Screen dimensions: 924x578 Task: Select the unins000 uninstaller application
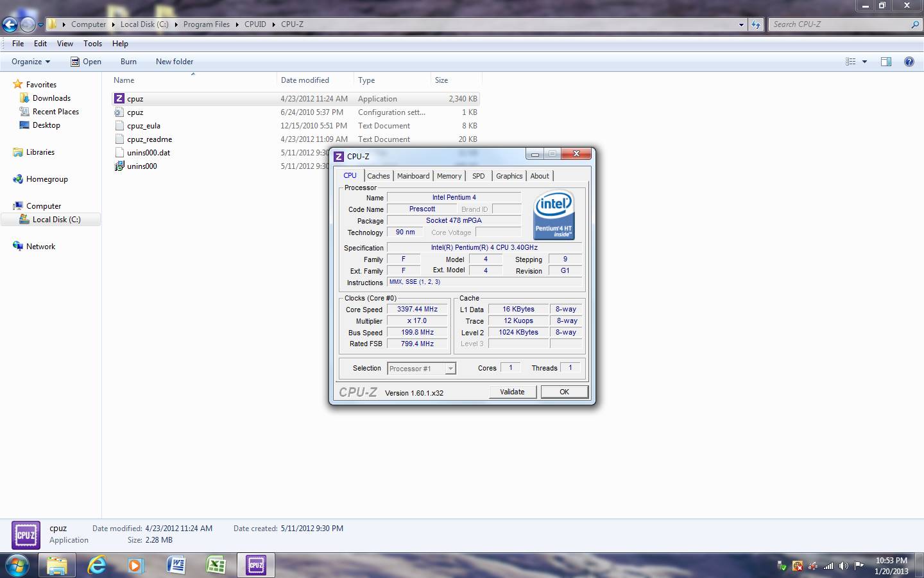pos(142,166)
